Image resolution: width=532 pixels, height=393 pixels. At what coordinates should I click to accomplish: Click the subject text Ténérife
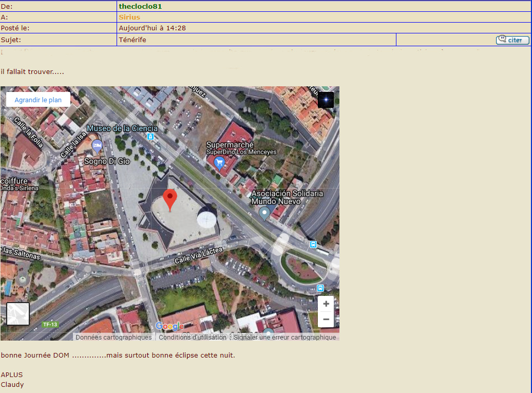coord(132,40)
